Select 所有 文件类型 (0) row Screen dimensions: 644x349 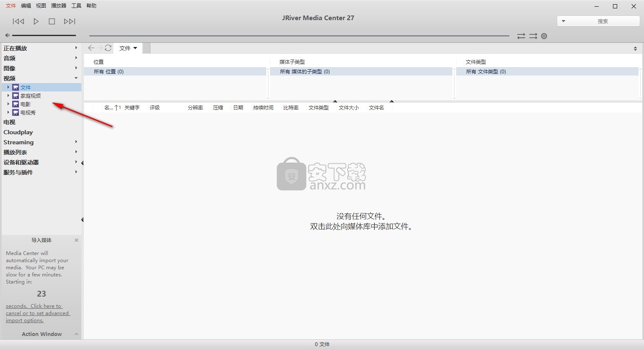tap(547, 72)
